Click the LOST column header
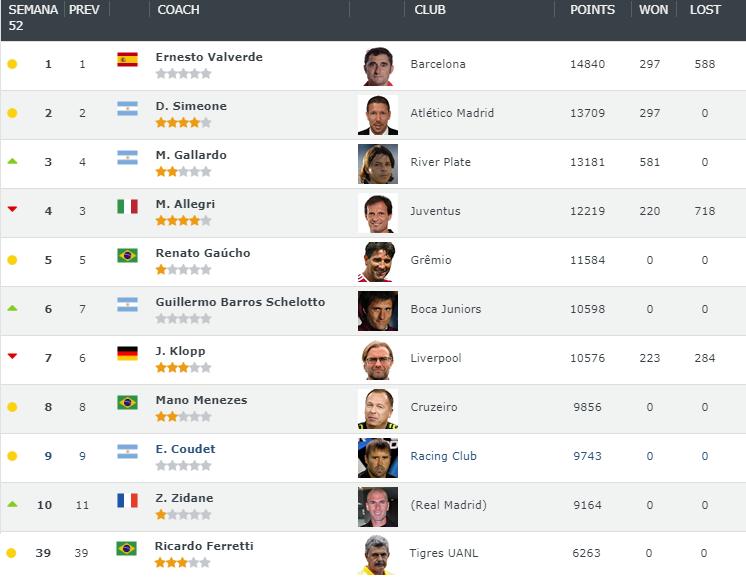 click(x=705, y=10)
